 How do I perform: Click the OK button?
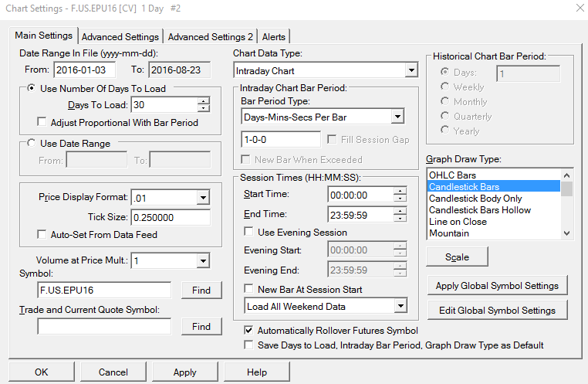pos(41,372)
